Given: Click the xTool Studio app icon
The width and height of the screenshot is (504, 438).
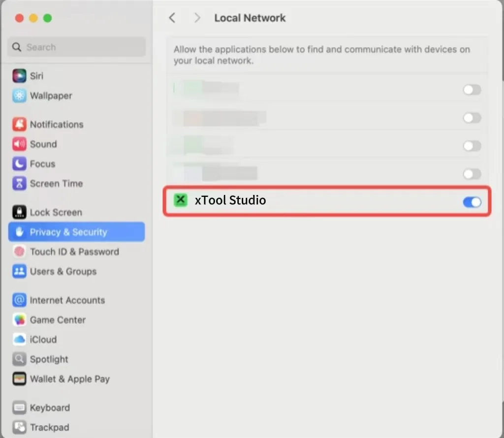Looking at the screenshot, I should point(181,200).
